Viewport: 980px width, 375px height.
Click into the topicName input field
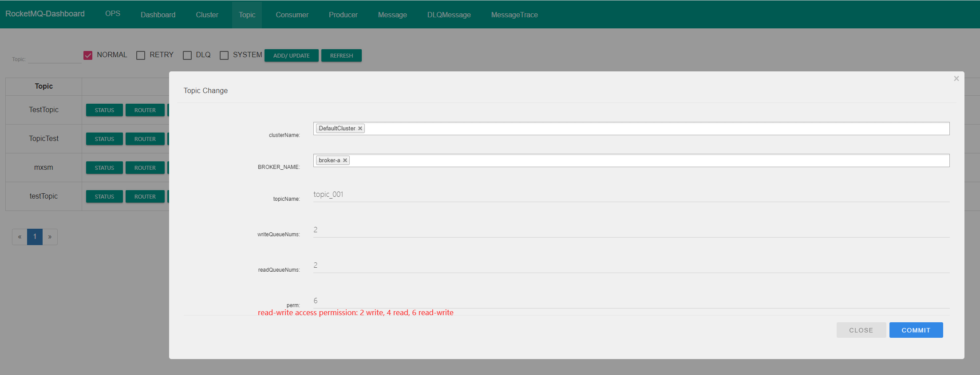click(630, 195)
